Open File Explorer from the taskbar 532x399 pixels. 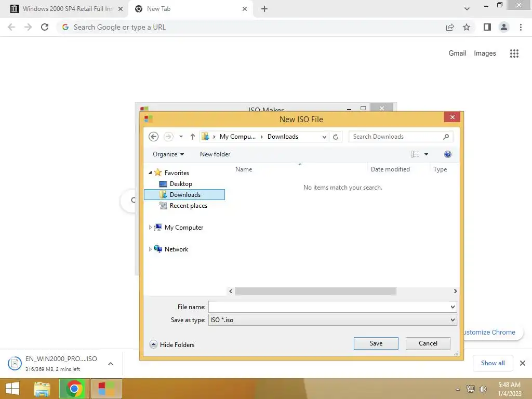tap(42, 389)
